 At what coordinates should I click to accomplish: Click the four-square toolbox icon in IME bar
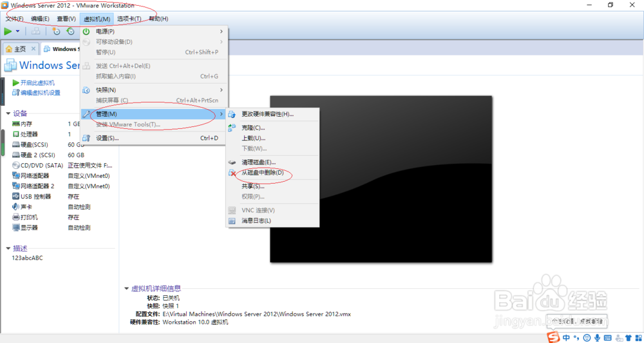click(639, 338)
